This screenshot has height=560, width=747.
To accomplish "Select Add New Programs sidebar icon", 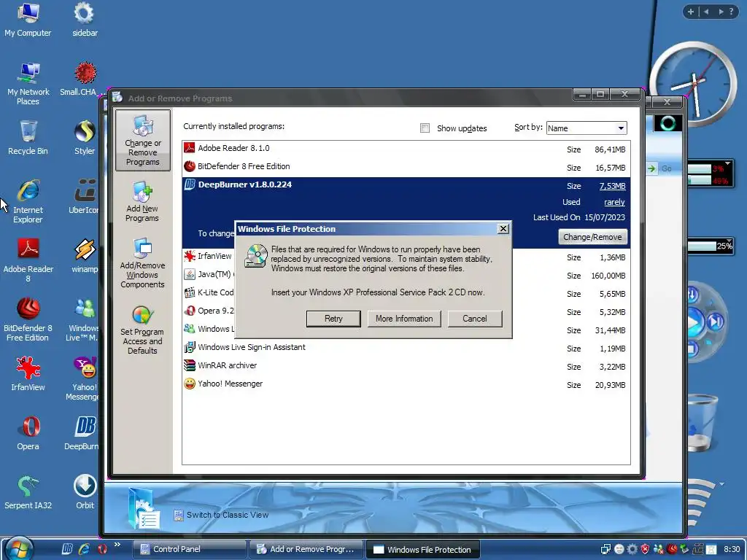I will [142, 201].
